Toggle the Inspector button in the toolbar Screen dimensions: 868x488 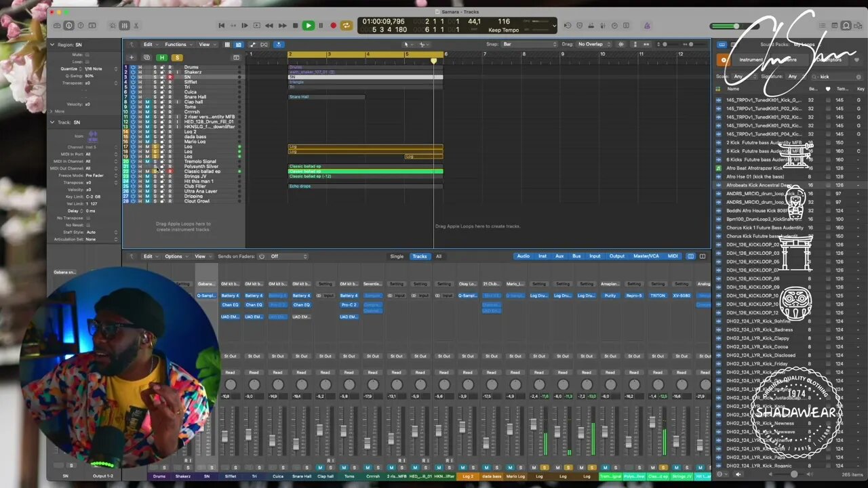click(x=68, y=26)
